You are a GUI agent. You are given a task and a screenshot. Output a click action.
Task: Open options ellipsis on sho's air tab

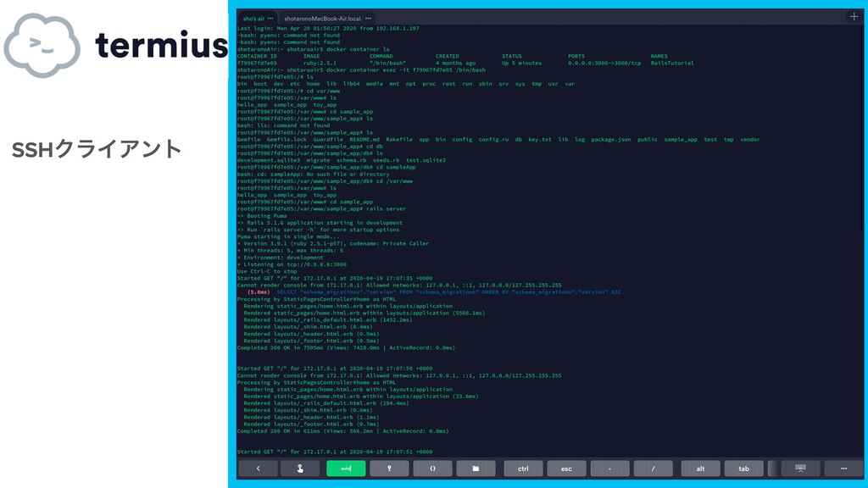(270, 19)
